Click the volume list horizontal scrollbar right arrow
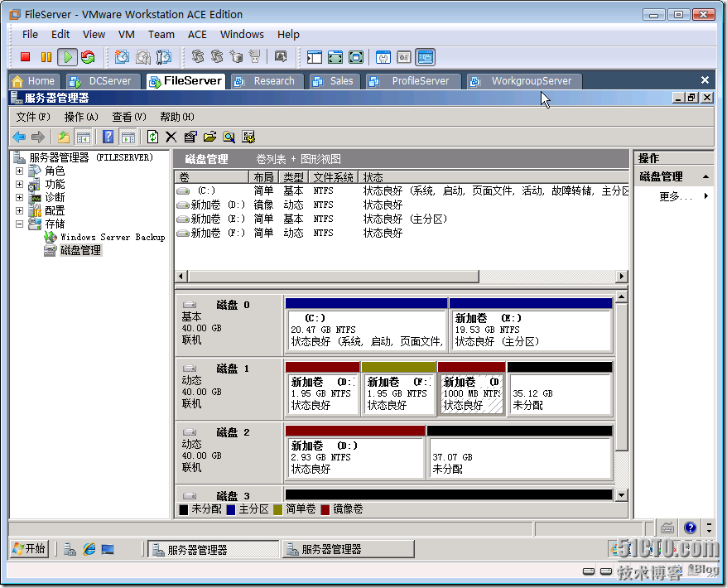Image resolution: width=727 pixels, height=588 pixels. tap(622, 277)
